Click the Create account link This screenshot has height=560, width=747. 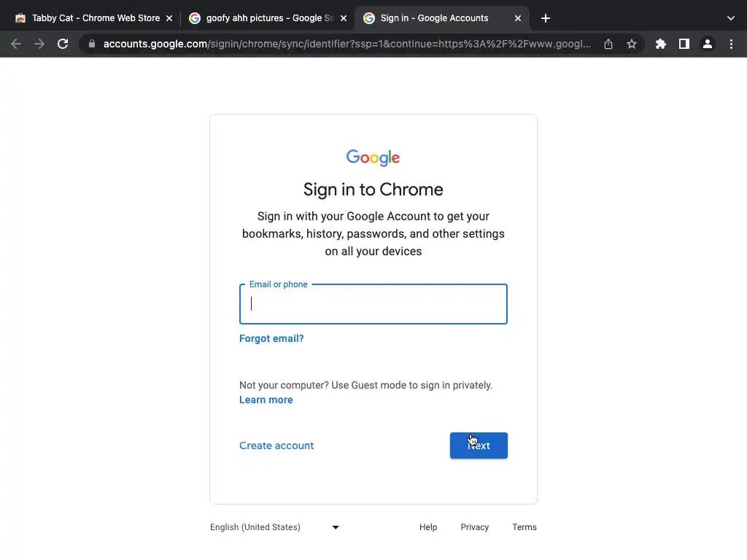[276, 446]
